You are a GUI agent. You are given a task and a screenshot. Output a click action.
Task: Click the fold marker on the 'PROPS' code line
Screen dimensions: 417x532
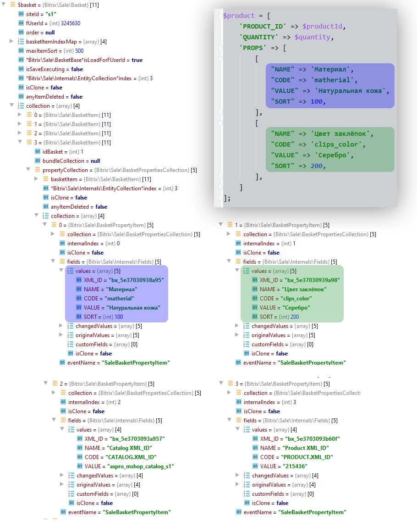pos(220,48)
